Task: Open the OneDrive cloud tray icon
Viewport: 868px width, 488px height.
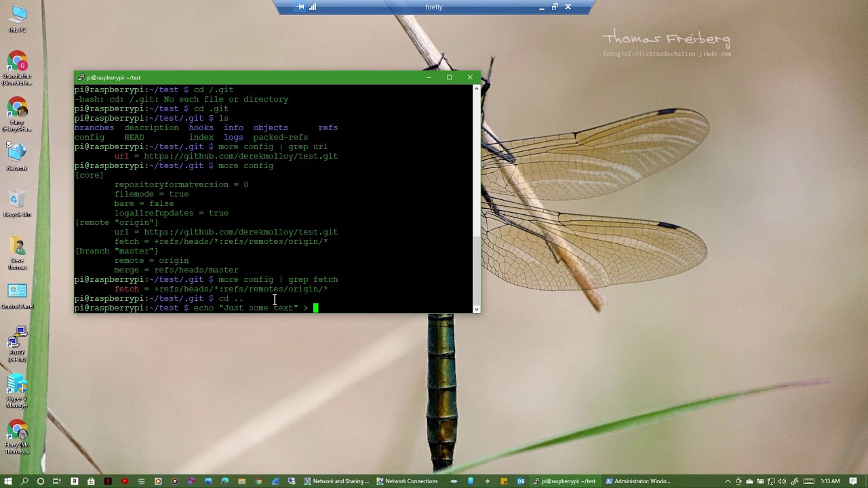Action: pyautogui.click(x=749, y=481)
